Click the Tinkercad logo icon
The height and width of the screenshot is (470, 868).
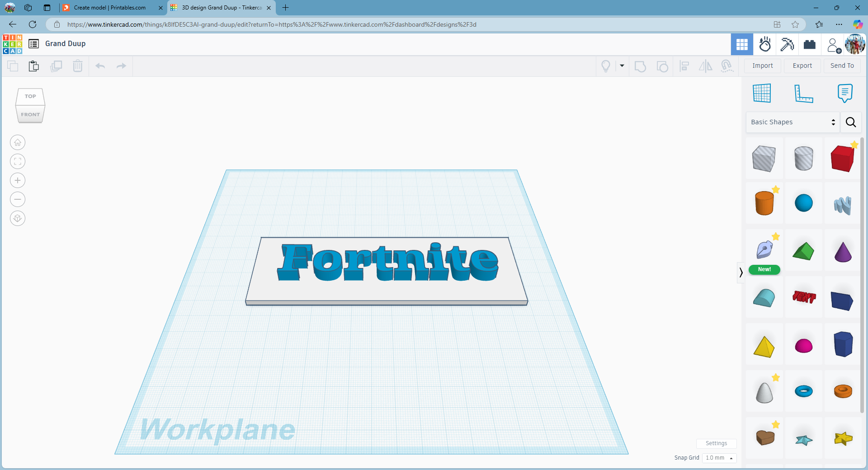pyautogui.click(x=13, y=44)
